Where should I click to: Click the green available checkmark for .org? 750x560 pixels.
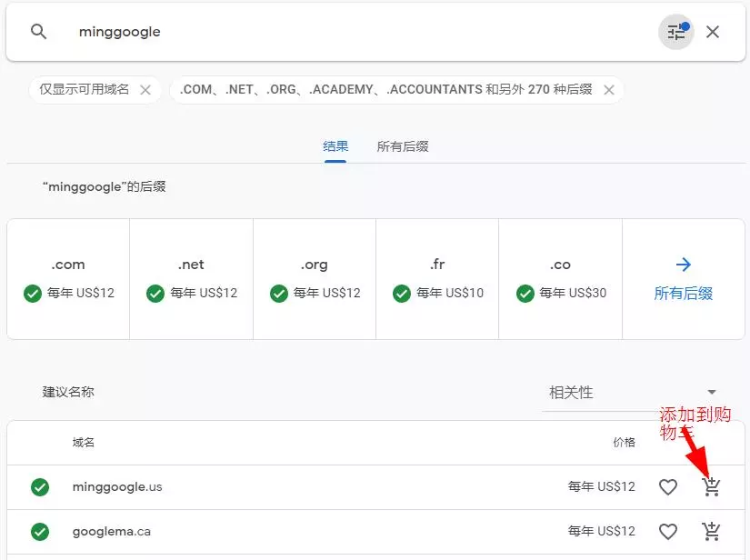(x=279, y=294)
